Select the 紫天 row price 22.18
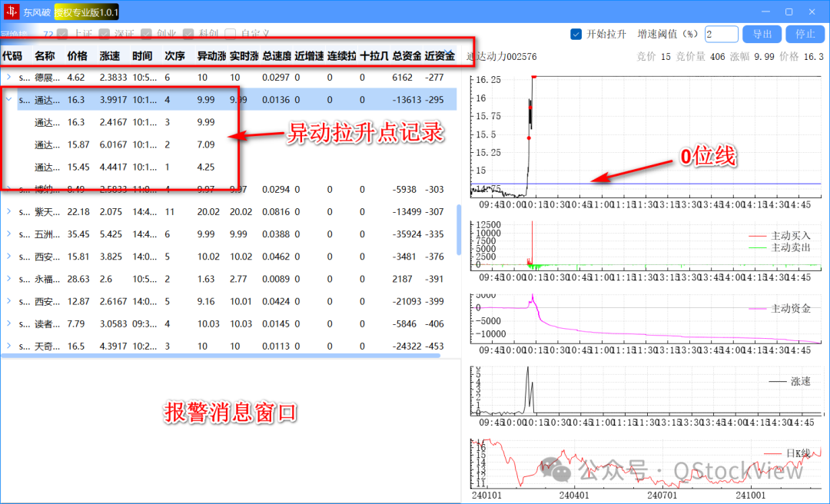Viewport: 830px width, 504px height. point(78,212)
